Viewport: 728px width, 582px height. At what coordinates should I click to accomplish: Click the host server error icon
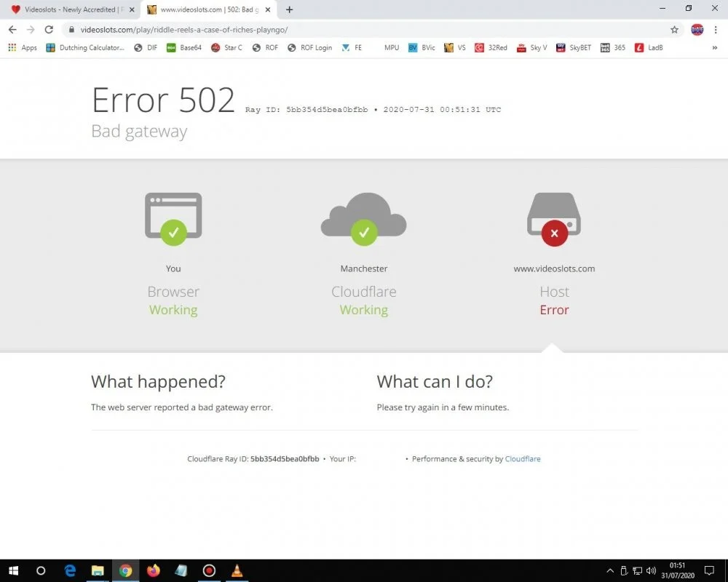tap(554, 218)
